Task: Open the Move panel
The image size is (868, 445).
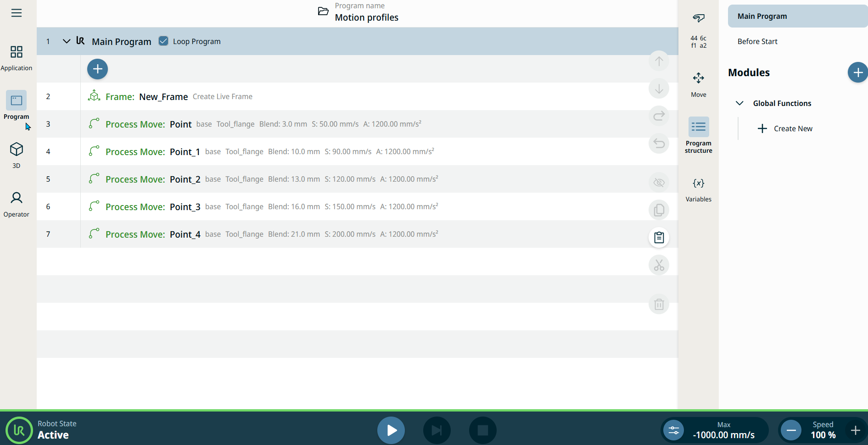Action: [x=698, y=84]
